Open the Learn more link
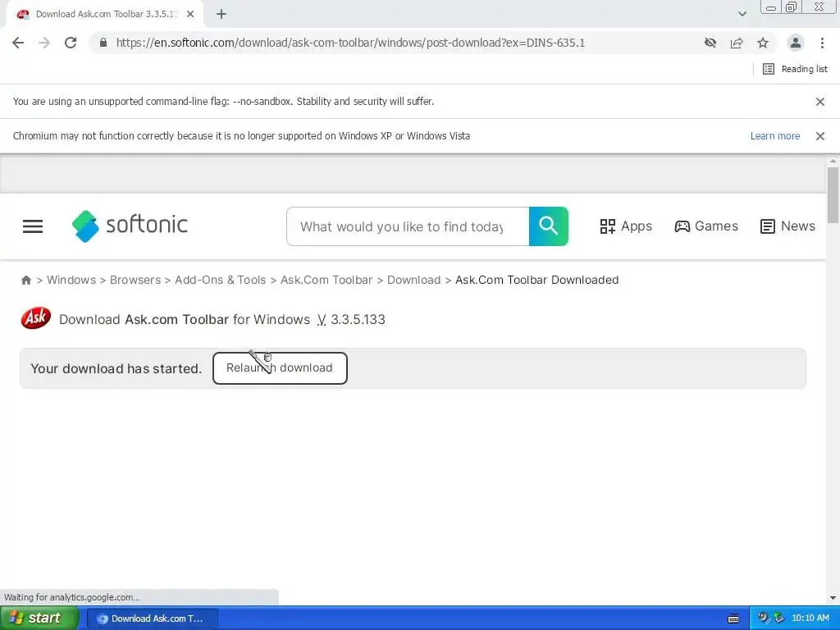The height and width of the screenshot is (630, 840). pos(774,136)
